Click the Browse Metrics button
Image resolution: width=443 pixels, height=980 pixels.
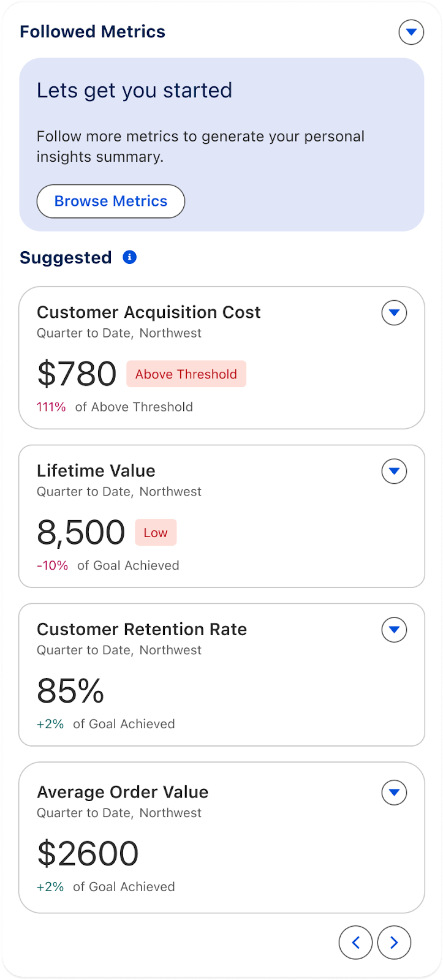(111, 201)
